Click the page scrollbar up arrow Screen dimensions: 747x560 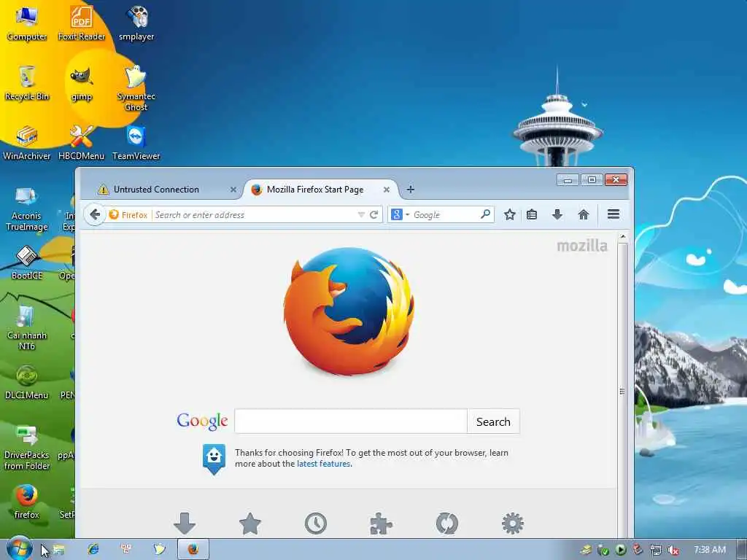pyautogui.click(x=622, y=237)
